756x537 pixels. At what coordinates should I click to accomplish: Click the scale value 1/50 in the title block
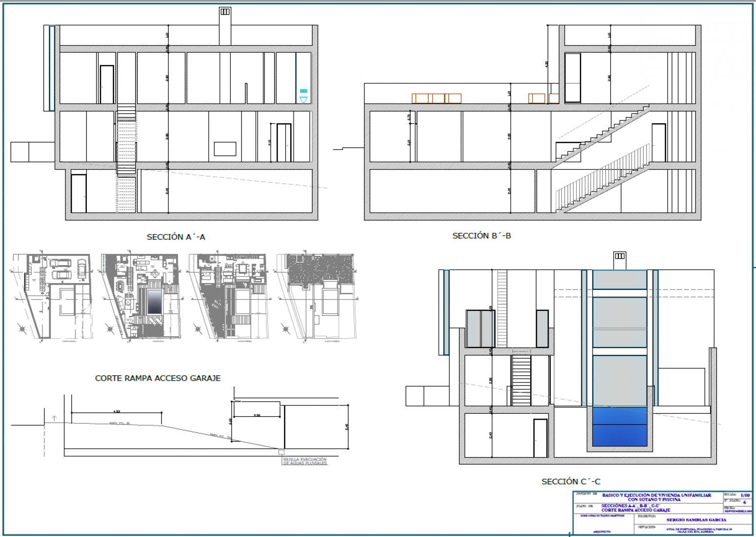[x=745, y=495]
